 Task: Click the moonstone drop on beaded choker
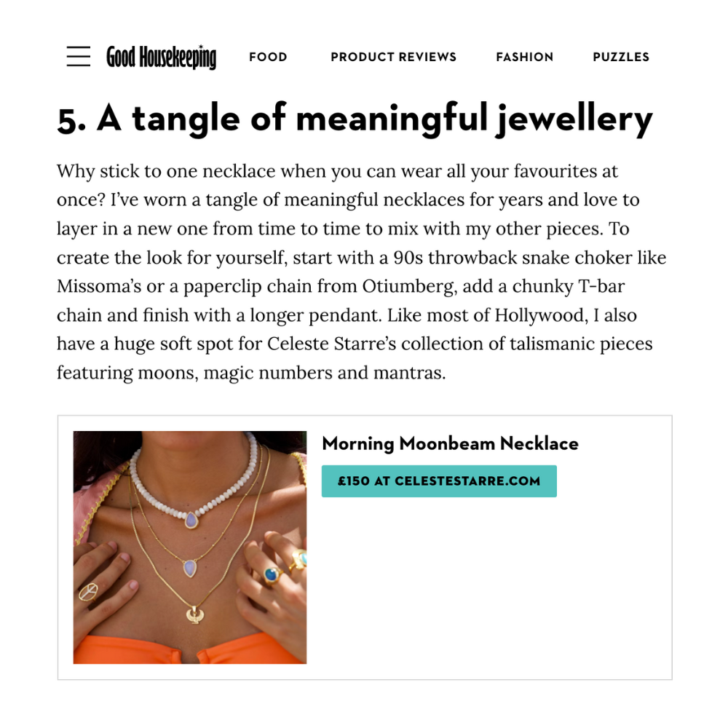(191, 521)
